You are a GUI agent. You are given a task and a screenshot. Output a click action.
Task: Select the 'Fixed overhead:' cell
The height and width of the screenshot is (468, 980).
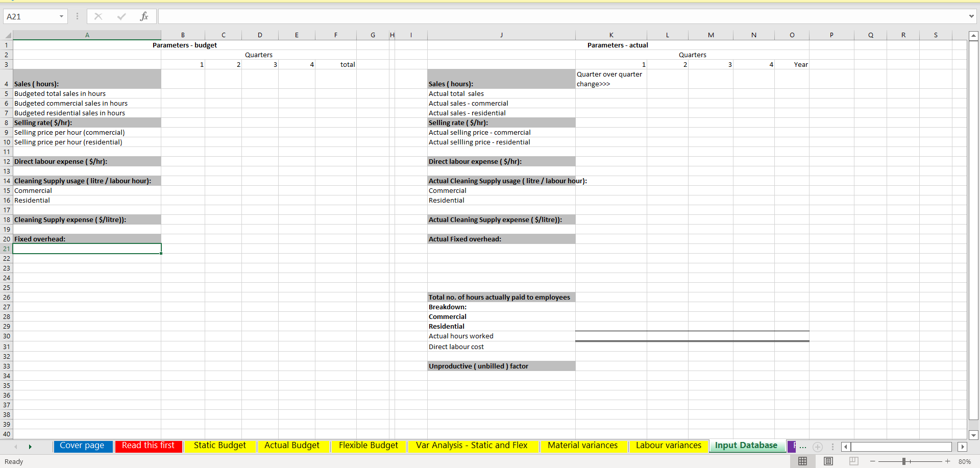87,239
